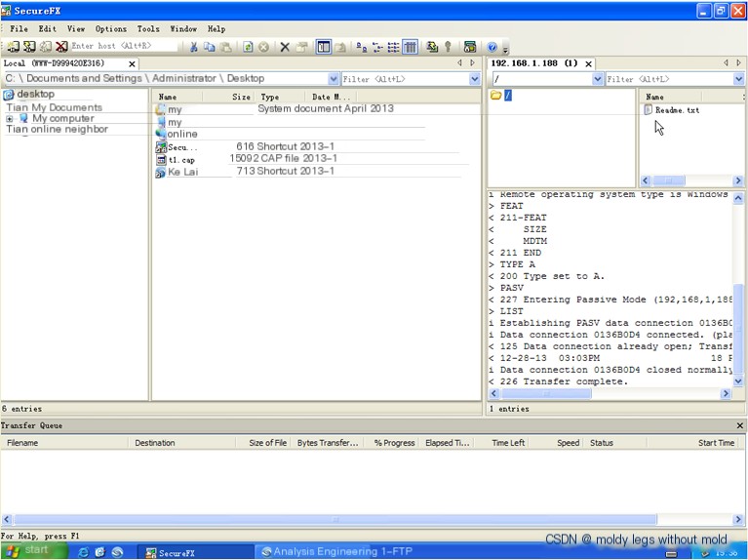Click the Reconnect toolbar icon
The width and height of the screenshot is (748, 560).
point(45,46)
